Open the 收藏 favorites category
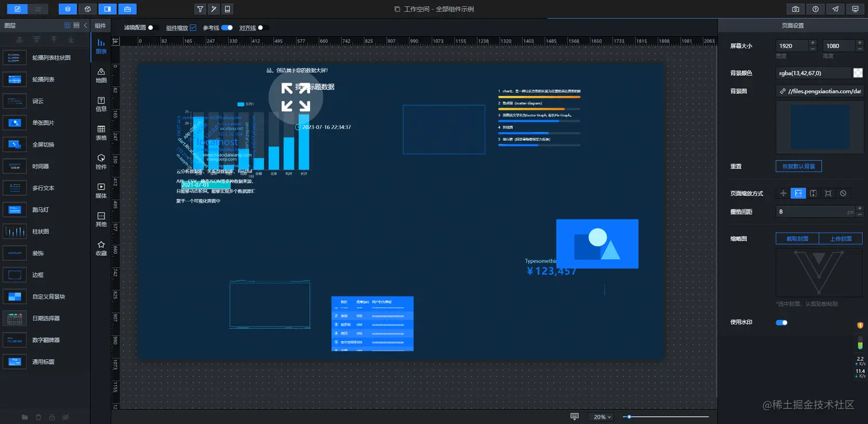Viewport: 868px width, 424px height. tap(101, 248)
